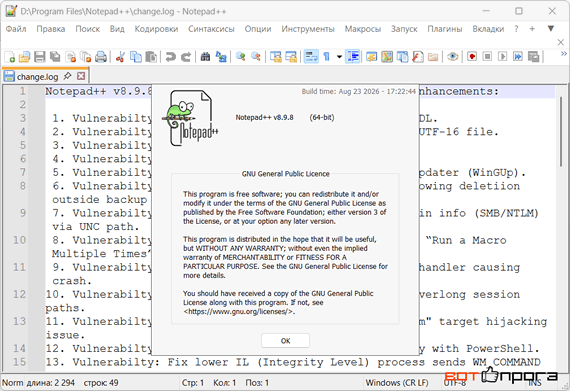Play back the recorded macro icon
Image resolution: width=570 pixels, height=391 pixels.
(x=503, y=57)
